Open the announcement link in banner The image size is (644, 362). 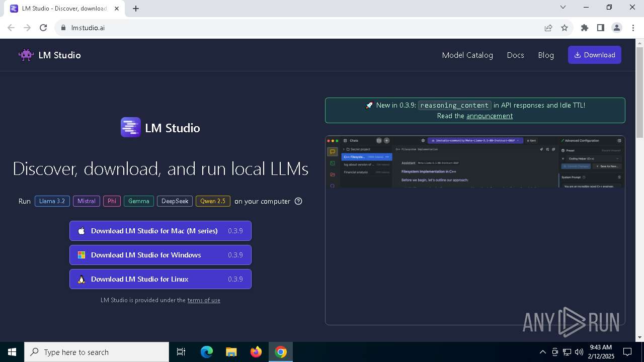coord(490,116)
